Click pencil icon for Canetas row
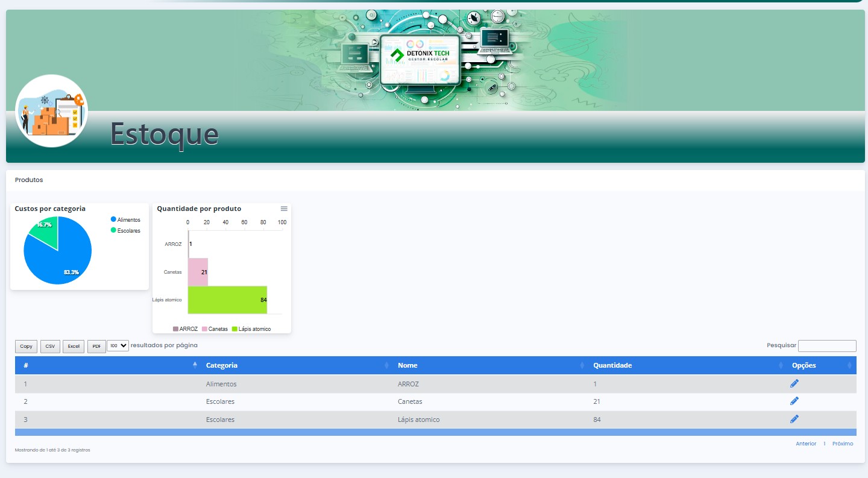 [794, 401]
